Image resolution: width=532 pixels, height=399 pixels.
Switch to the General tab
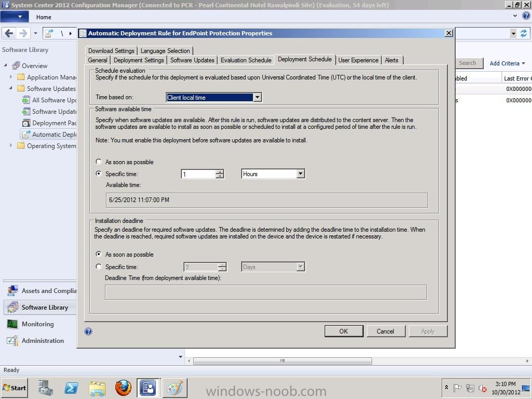pos(98,60)
